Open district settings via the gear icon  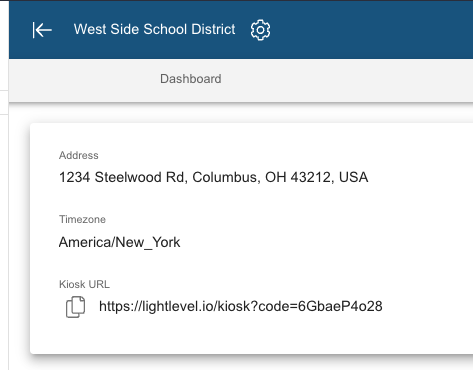point(260,30)
